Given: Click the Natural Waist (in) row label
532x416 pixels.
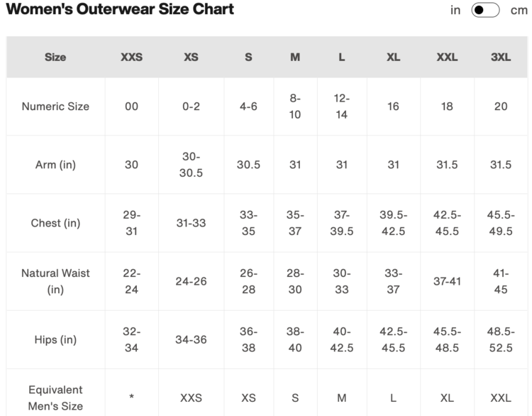Looking at the screenshot, I should pyautogui.click(x=55, y=281).
